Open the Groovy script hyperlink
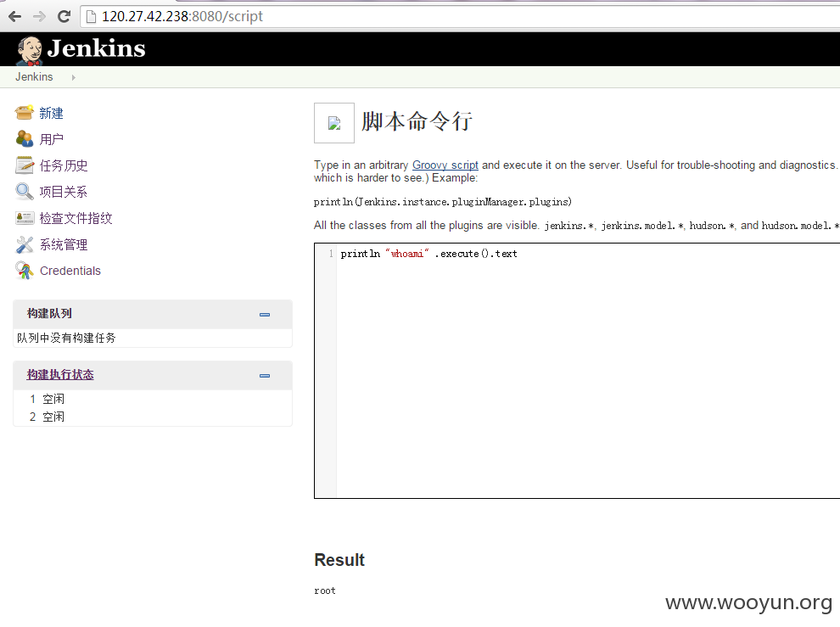 coord(445,165)
